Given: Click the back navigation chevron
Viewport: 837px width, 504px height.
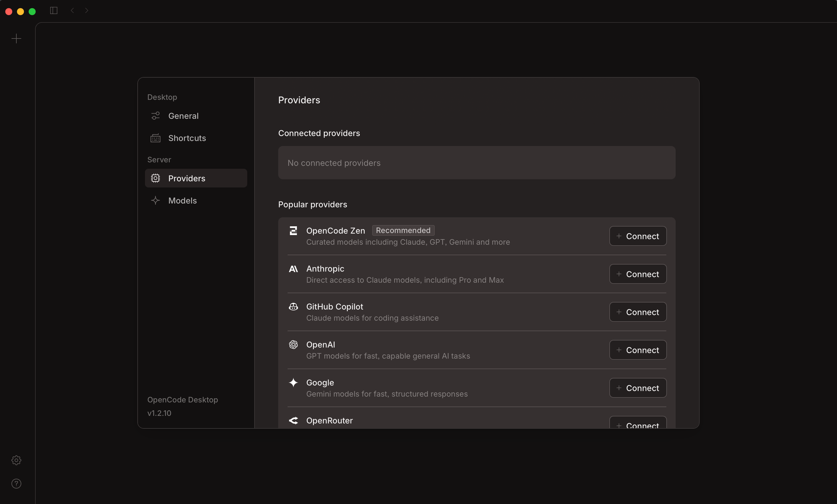Looking at the screenshot, I should pyautogui.click(x=72, y=10).
